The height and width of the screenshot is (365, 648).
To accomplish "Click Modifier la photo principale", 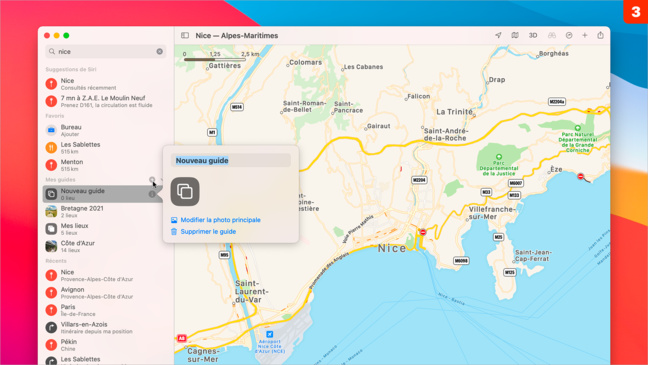I will (x=220, y=220).
